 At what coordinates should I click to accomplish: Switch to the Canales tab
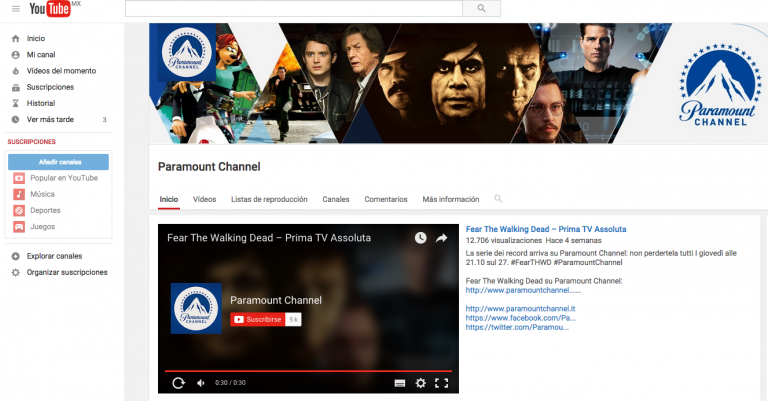coord(336,199)
